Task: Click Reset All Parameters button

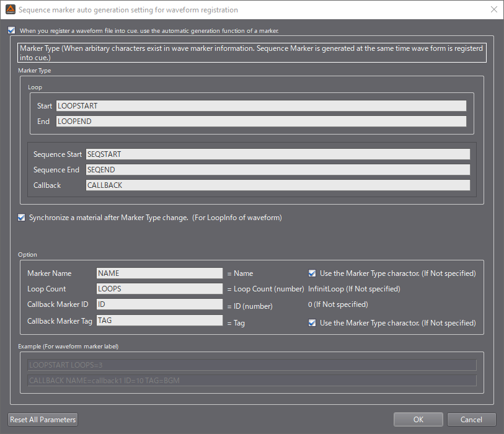Action: 43,420
